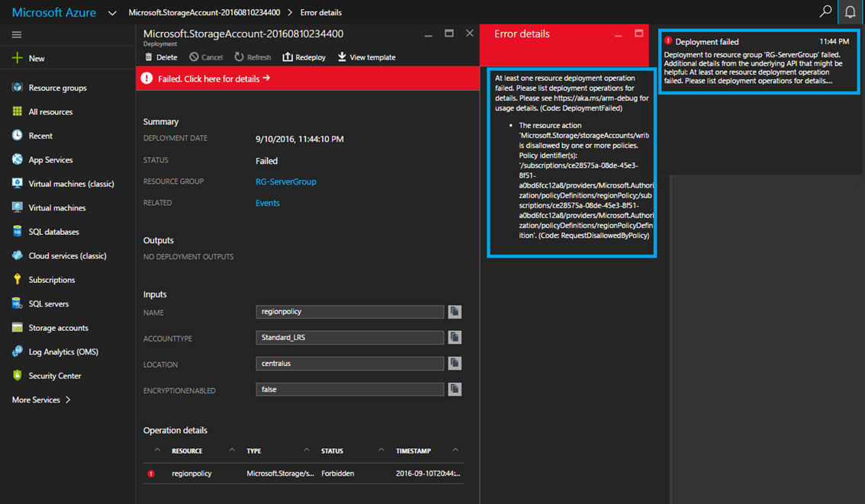Click the Deployment failed notification error icon
The image size is (865, 504).
coord(668,41)
